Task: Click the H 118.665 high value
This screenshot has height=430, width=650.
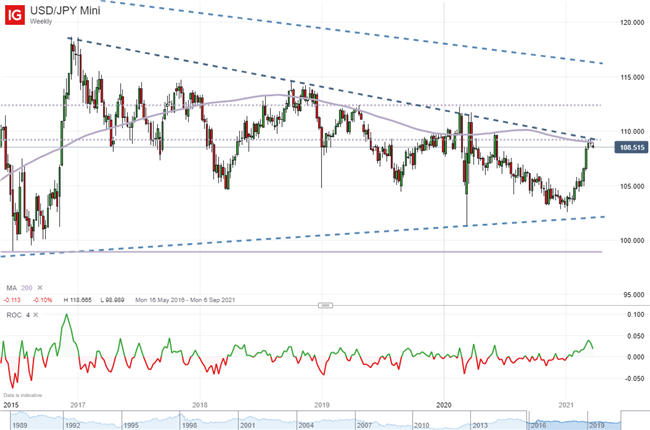Action: [78, 300]
